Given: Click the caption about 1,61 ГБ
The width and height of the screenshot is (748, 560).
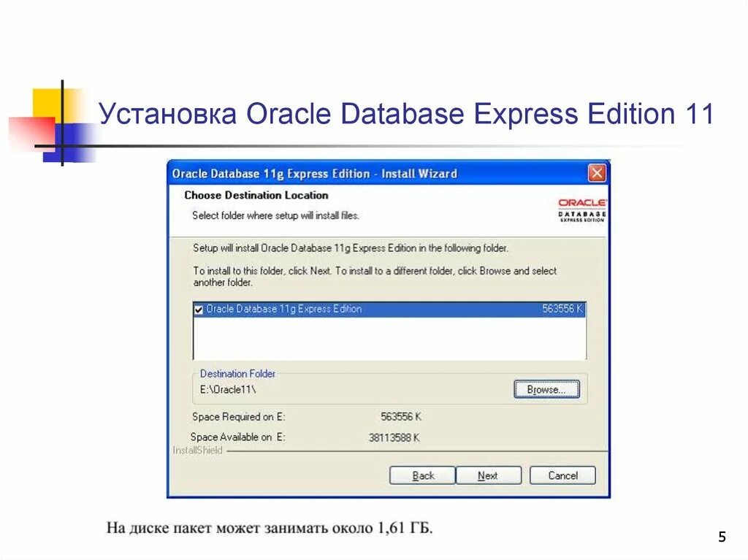Looking at the screenshot, I should click(x=269, y=528).
